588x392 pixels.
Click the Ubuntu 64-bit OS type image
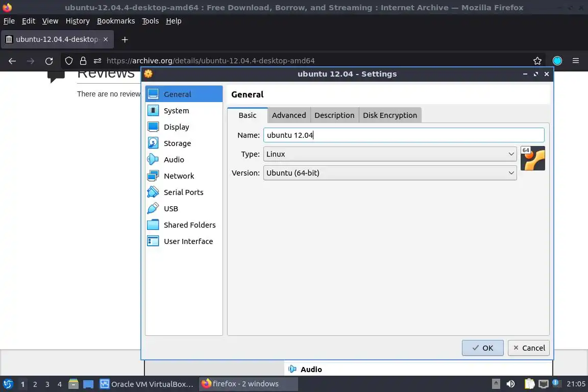click(x=532, y=158)
